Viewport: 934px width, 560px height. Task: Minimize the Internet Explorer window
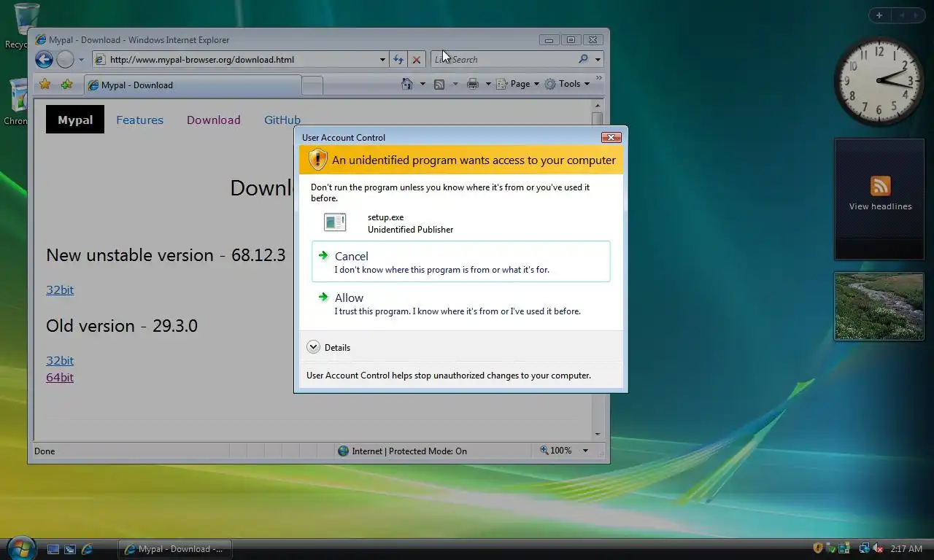pyautogui.click(x=549, y=40)
